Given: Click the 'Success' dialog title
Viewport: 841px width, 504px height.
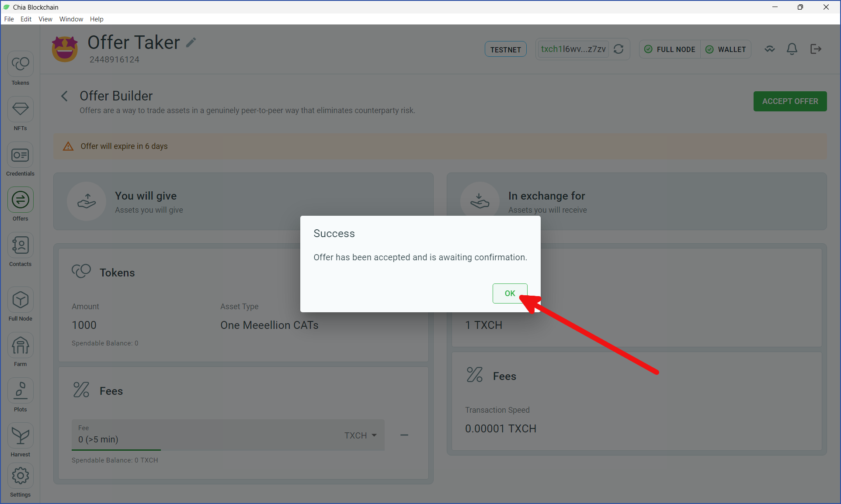Looking at the screenshot, I should 334,234.
